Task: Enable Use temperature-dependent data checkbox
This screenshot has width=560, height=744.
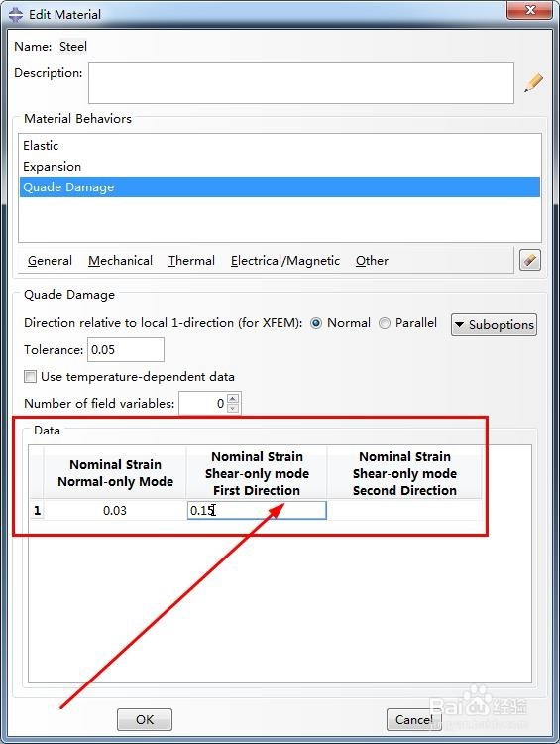Action: (30, 377)
